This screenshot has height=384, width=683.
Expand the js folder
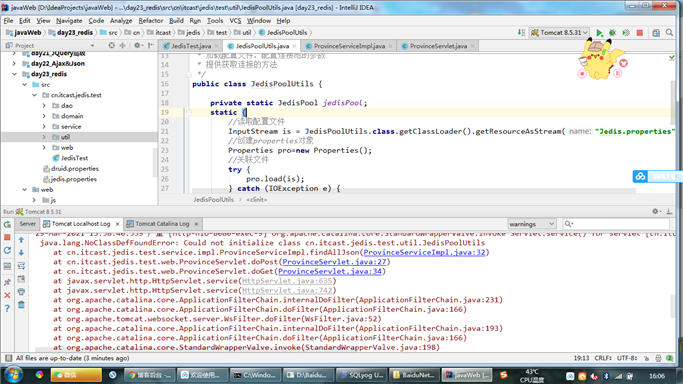[x=34, y=200]
